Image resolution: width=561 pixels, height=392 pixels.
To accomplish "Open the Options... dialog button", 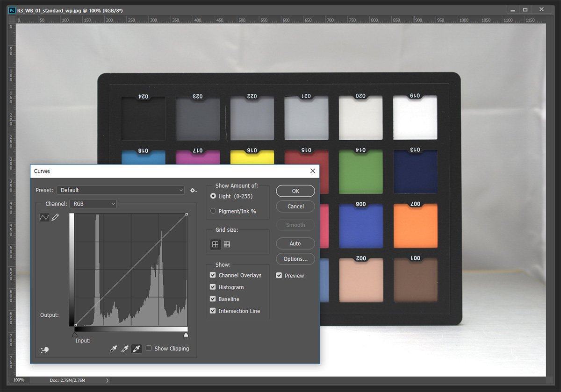I will tap(295, 259).
